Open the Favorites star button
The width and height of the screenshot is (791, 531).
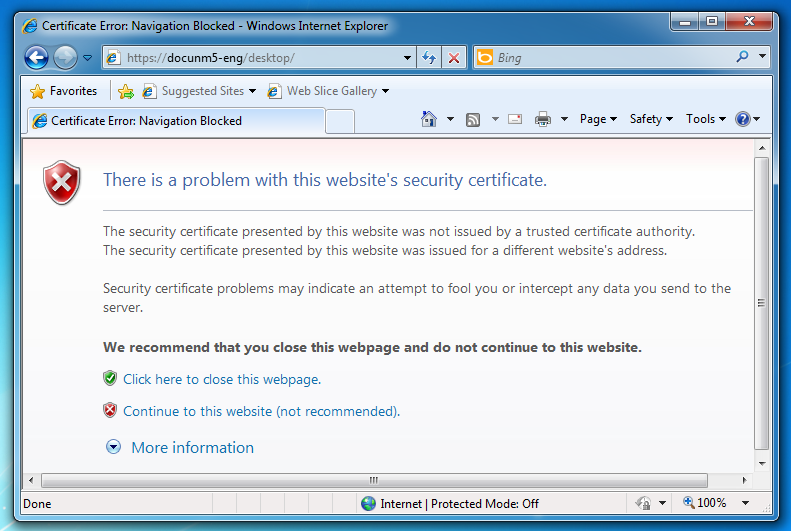click(64, 91)
